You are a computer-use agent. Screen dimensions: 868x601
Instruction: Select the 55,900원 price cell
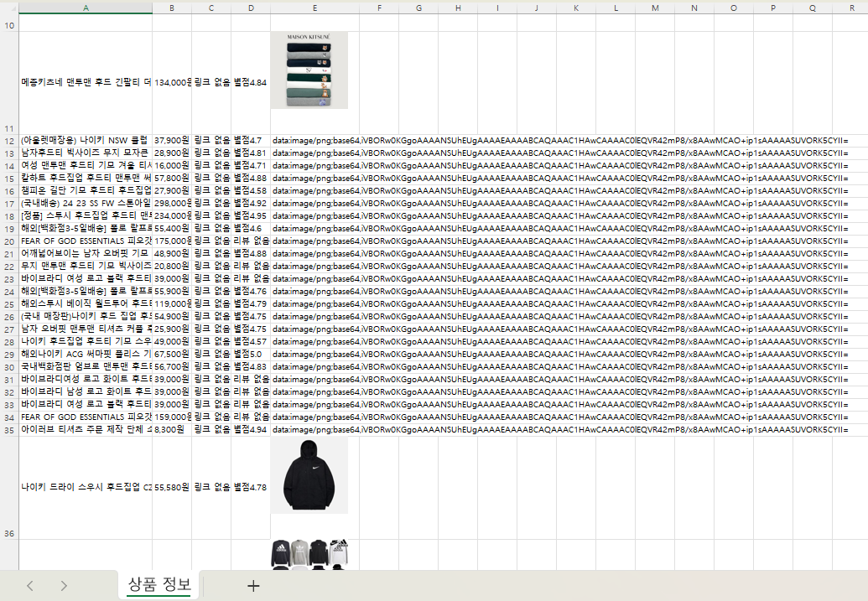click(x=172, y=291)
